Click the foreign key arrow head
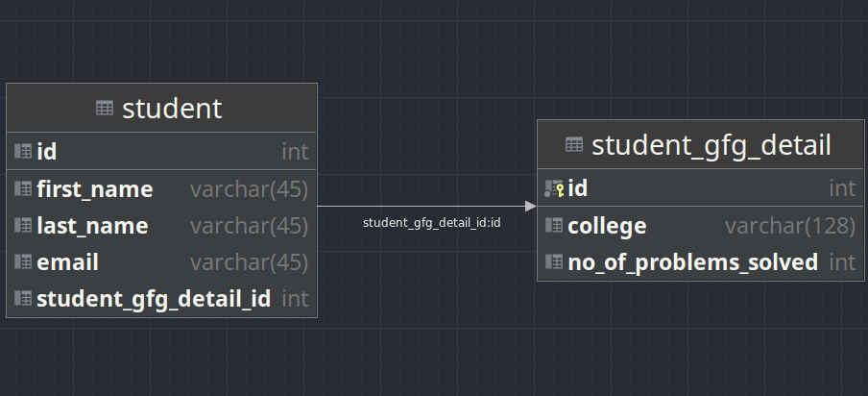Screen dimensions: 868x396 (x=530, y=206)
